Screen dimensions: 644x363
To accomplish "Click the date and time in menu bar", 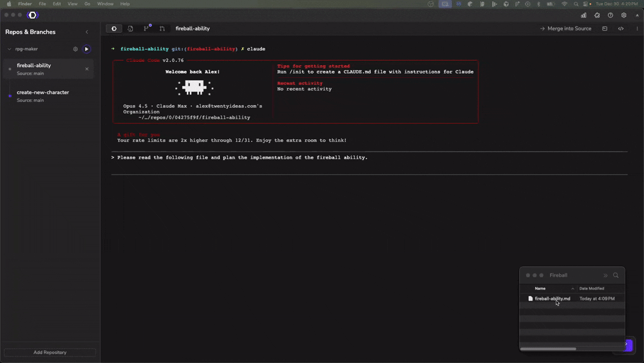I will point(616,4).
